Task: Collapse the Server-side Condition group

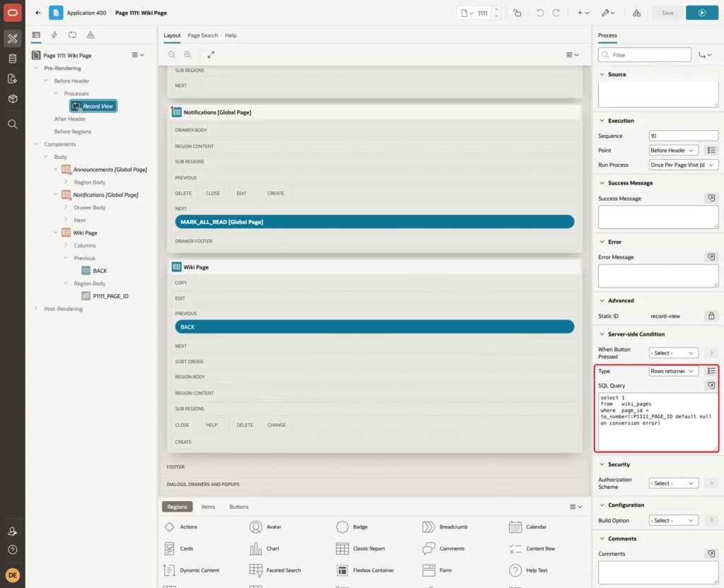Action: point(602,334)
